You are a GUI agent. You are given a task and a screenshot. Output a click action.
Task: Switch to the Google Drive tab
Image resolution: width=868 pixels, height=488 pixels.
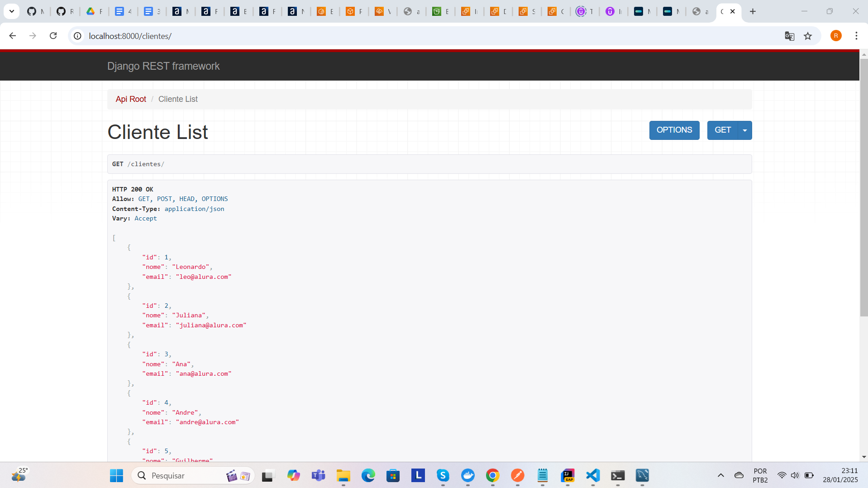[94, 11]
